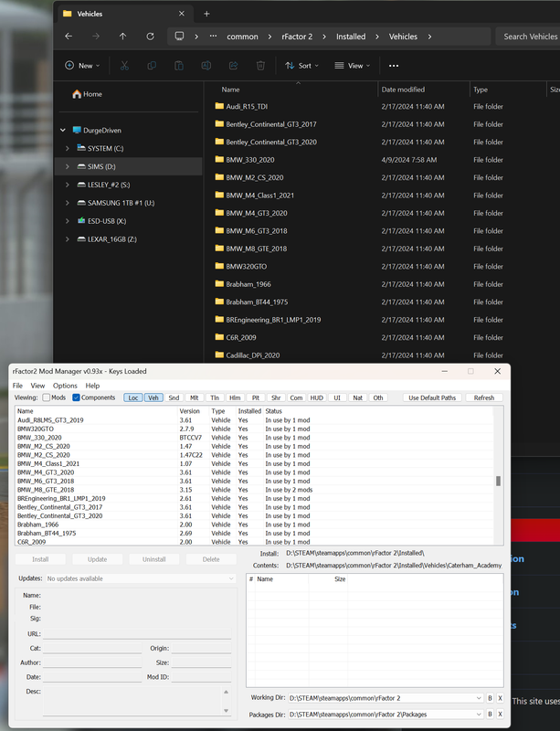Open the View dropdown
Image resolution: width=560 pixels, height=731 pixels.
coord(353,66)
